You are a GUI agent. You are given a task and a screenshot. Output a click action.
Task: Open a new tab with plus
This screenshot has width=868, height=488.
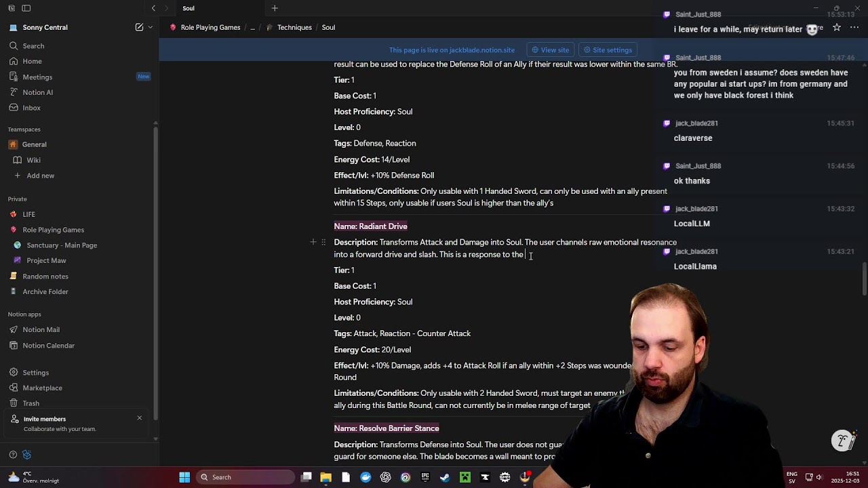click(x=275, y=8)
